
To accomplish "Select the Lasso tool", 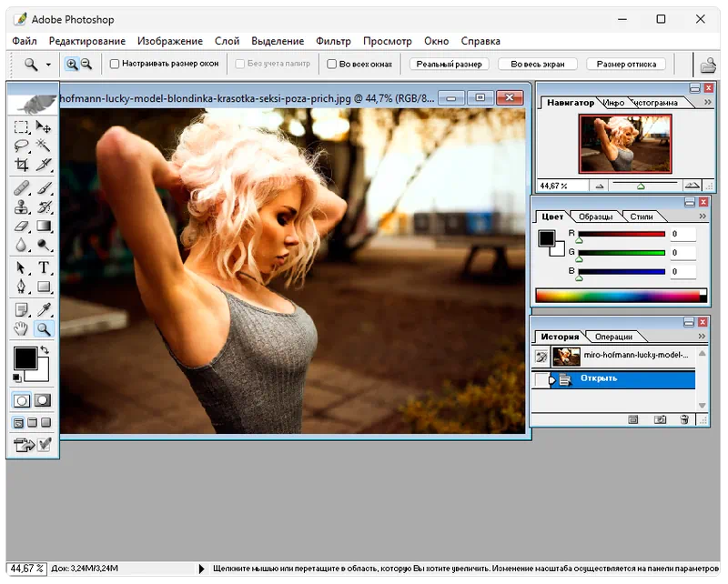I will pyautogui.click(x=21, y=146).
